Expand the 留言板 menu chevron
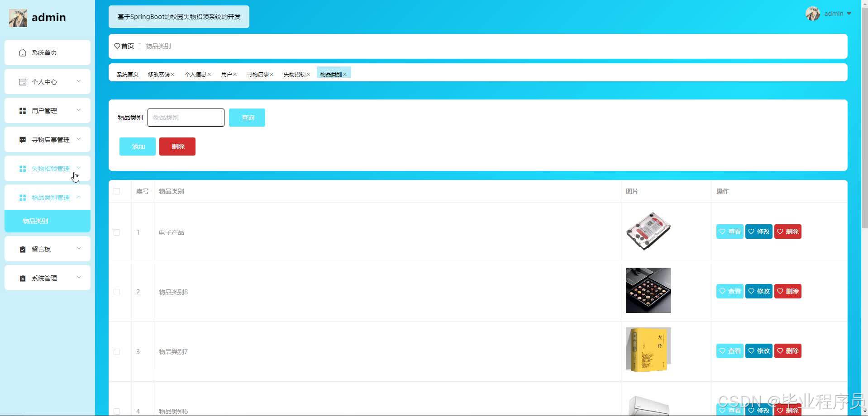868x416 pixels. (79, 249)
